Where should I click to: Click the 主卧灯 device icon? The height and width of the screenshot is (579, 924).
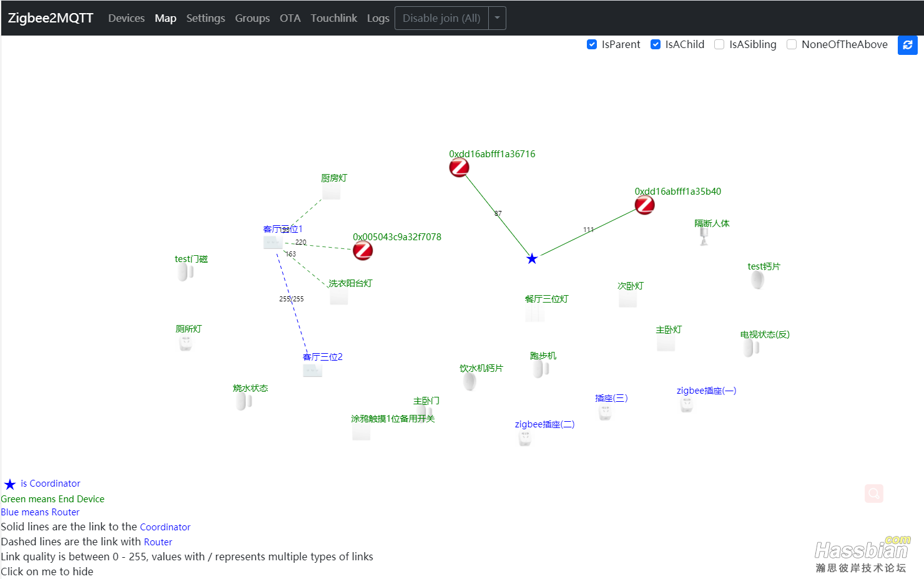click(666, 343)
